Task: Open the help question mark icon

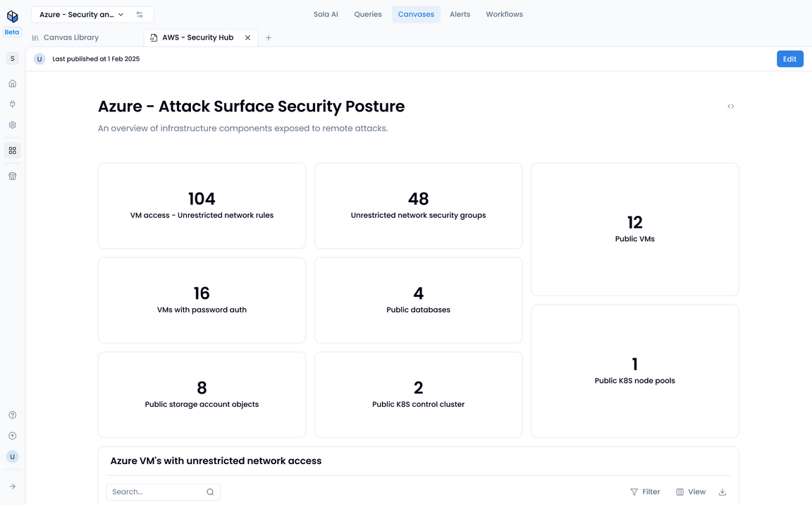Action: click(13, 415)
